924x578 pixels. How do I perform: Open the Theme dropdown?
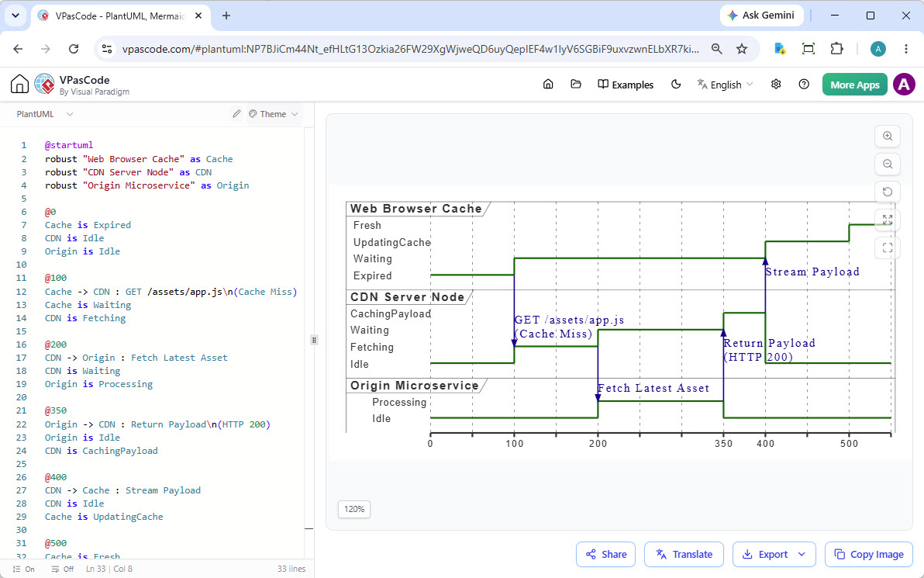(x=274, y=114)
